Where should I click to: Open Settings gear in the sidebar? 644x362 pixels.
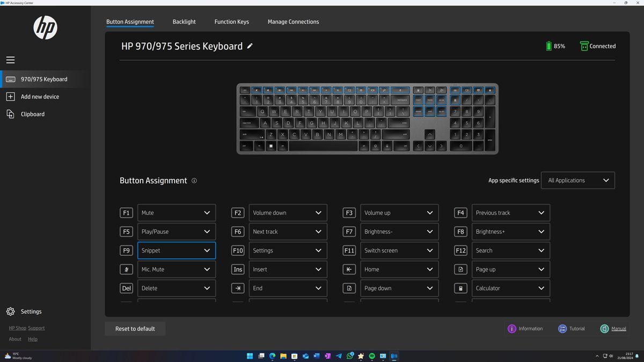[x=11, y=312]
